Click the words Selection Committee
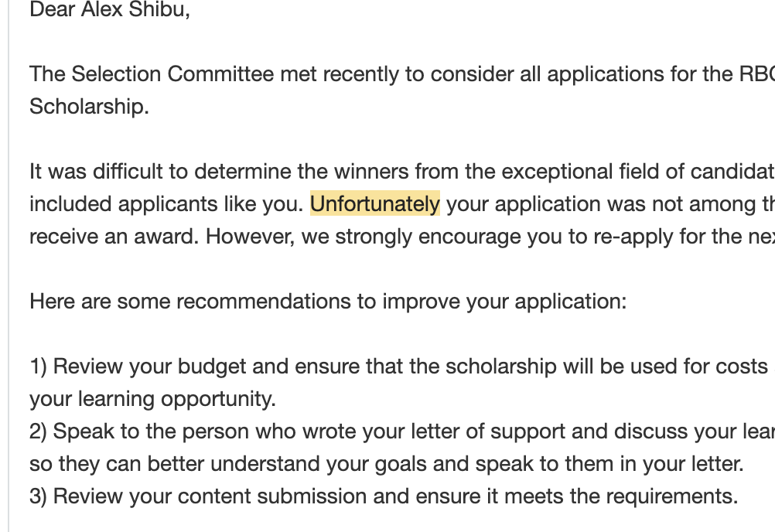This screenshot has height=532, width=775. click(172, 74)
